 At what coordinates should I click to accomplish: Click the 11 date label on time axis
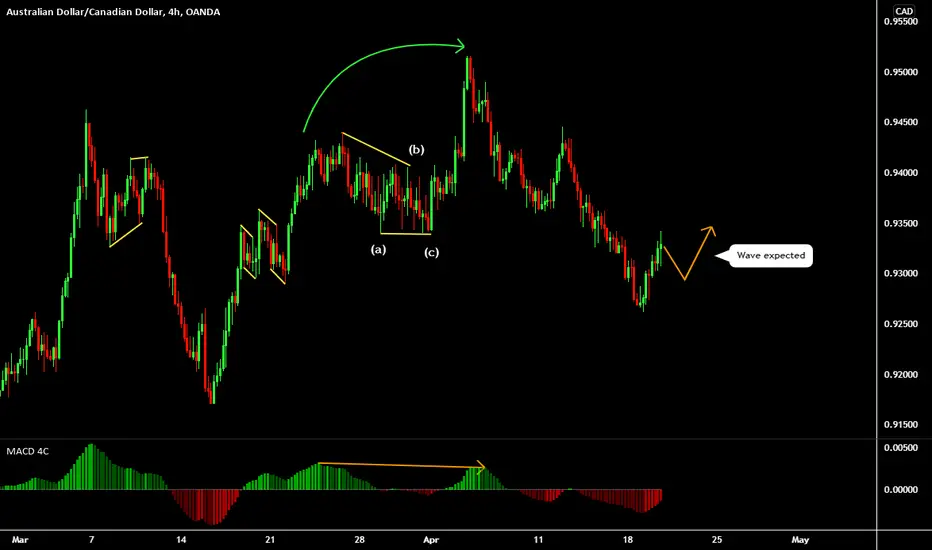538,540
